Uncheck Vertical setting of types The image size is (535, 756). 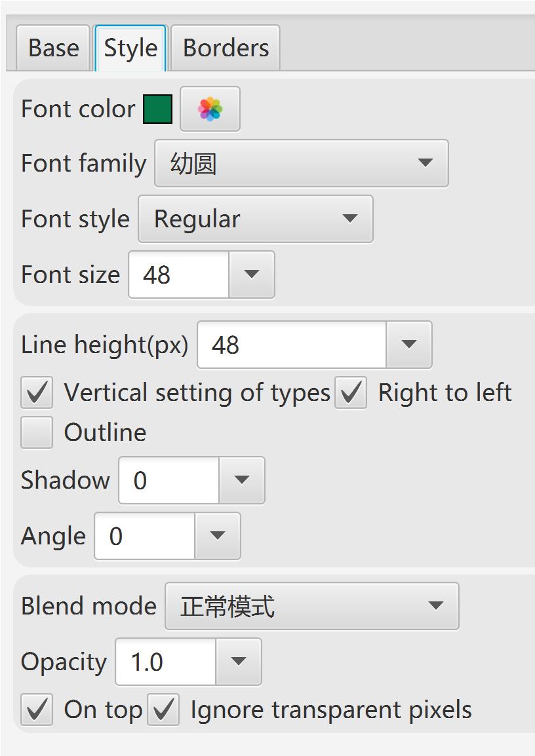pyautogui.click(x=37, y=392)
